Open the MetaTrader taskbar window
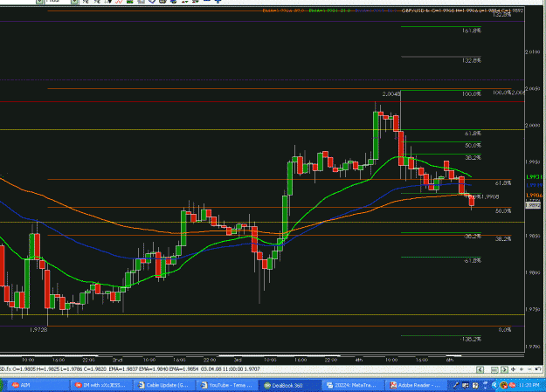Image resolution: width=546 pixels, height=392 pixels. [353, 385]
